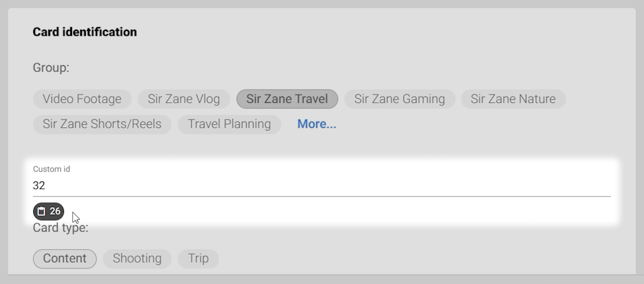Click the value 32 in Custom id
Screen dimensions: 644x284
[x=39, y=185]
